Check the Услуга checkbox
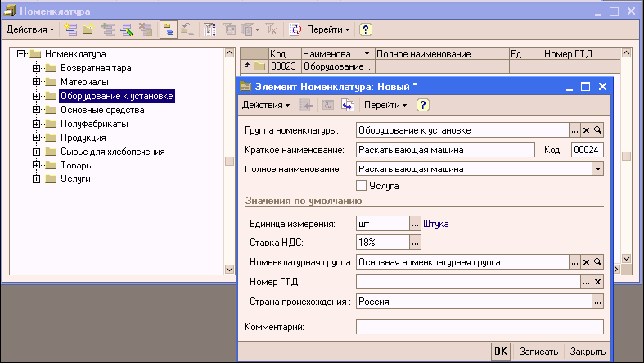The image size is (644, 363). 363,186
